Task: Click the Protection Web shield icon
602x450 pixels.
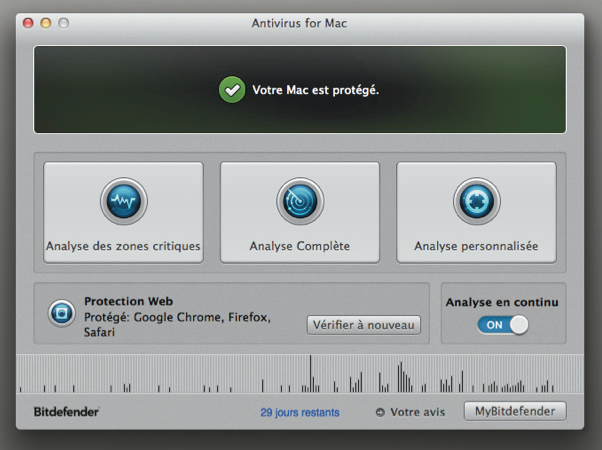Action: pyautogui.click(x=61, y=313)
